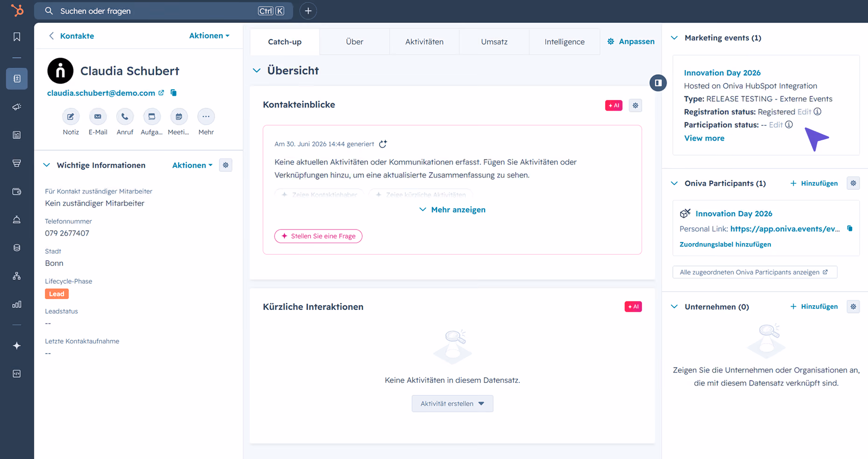Screen dimensions: 868x459
Task: Switch to the Über tab
Action: [x=354, y=42]
